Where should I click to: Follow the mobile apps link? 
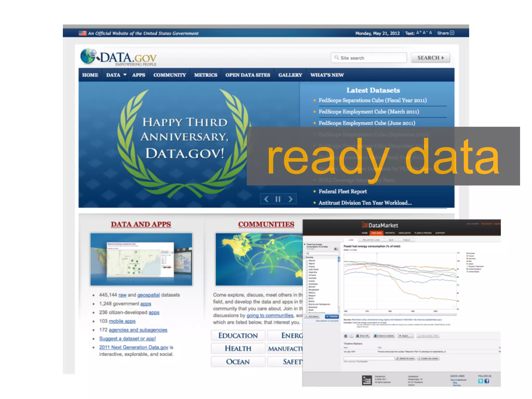[x=122, y=321]
